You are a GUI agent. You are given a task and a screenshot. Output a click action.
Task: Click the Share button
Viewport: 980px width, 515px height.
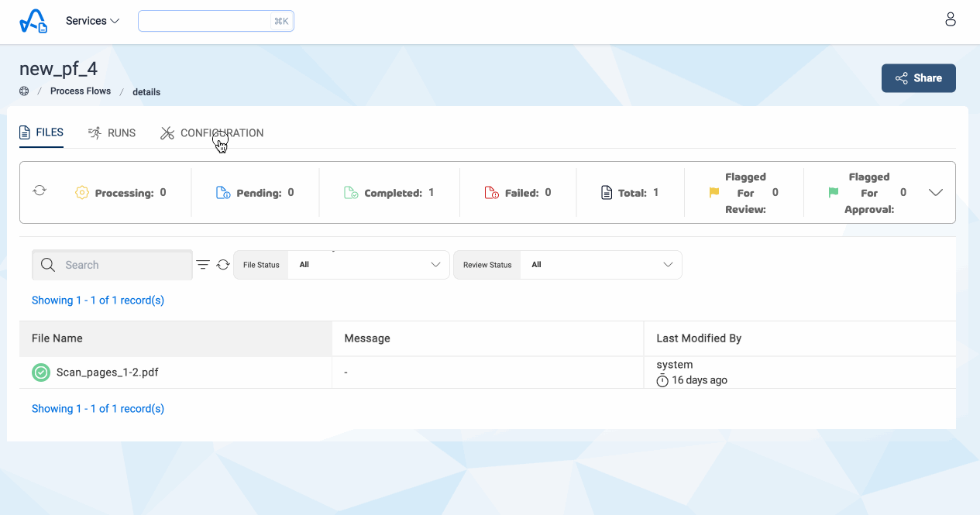[918, 77]
